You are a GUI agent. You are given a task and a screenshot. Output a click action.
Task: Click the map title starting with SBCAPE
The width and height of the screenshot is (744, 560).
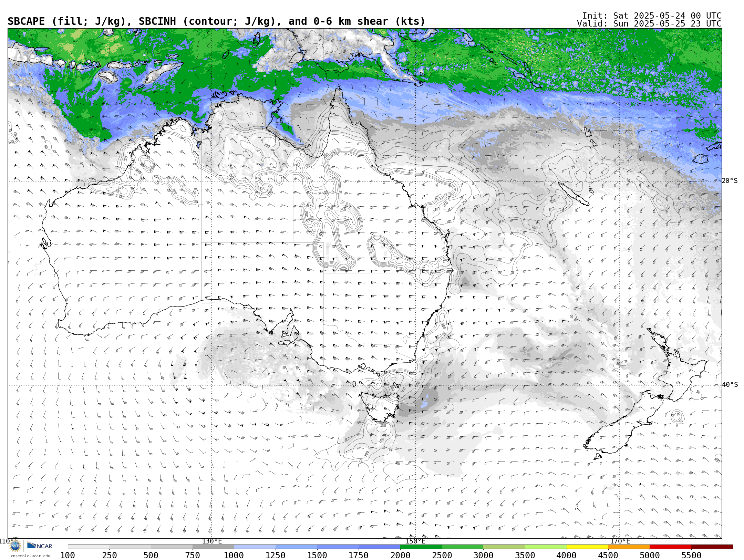coord(216,21)
